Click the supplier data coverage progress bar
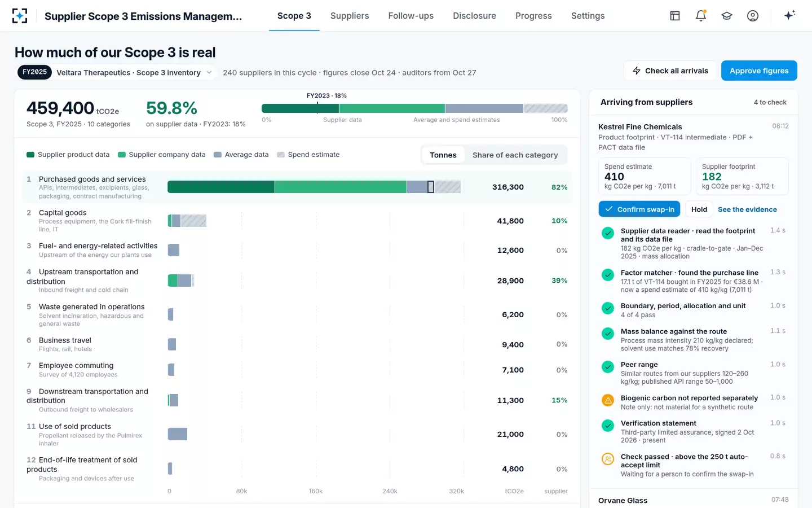This screenshot has height=508, width=812. pos(414,108)
